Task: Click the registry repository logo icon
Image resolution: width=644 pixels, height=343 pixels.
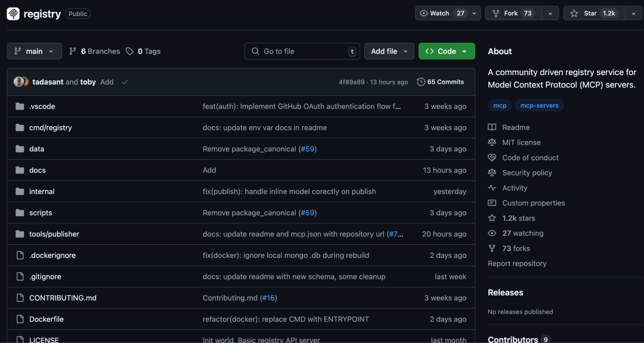Action: pyautogui.click(x=13, y=14)
